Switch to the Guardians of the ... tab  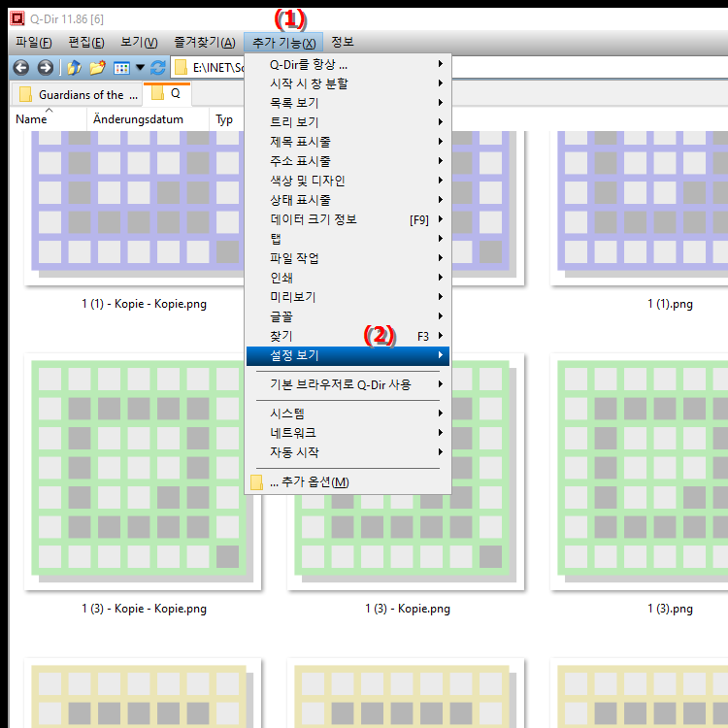coord(76,95)
